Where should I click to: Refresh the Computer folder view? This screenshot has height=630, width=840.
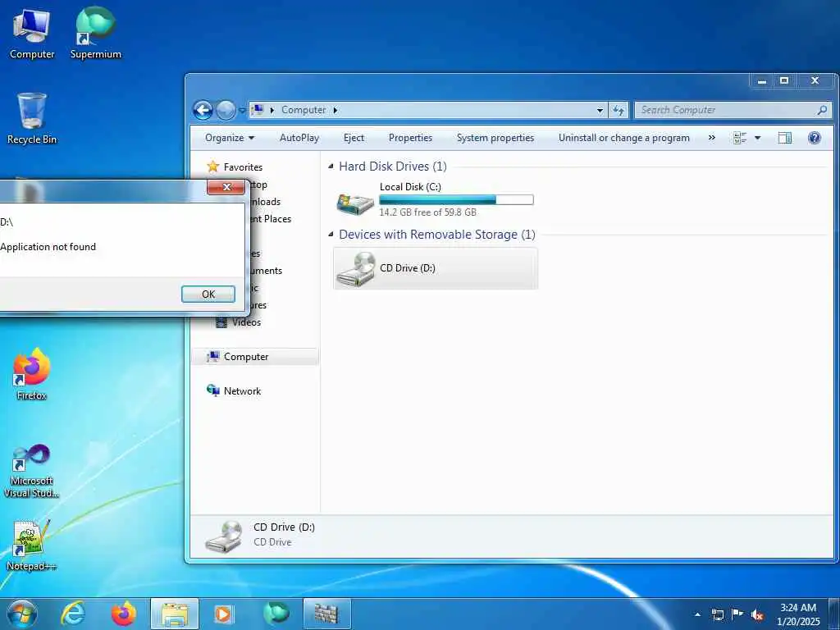(x=619, y=111)
